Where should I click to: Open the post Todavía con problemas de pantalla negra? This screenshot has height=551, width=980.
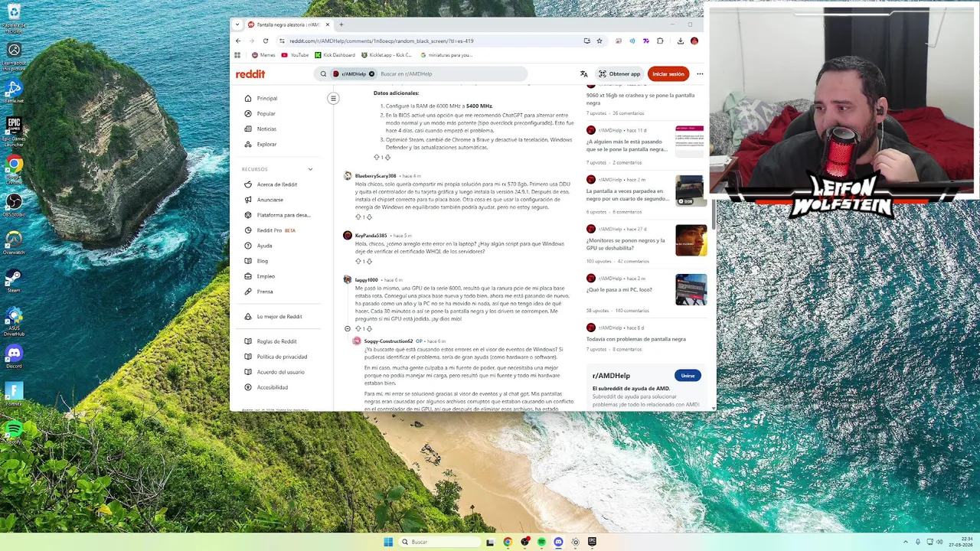tap(636, 339)
